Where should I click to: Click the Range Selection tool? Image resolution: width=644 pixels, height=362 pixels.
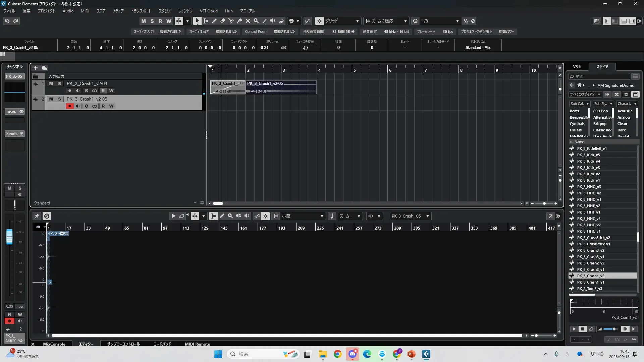click(x=206, y=21)
